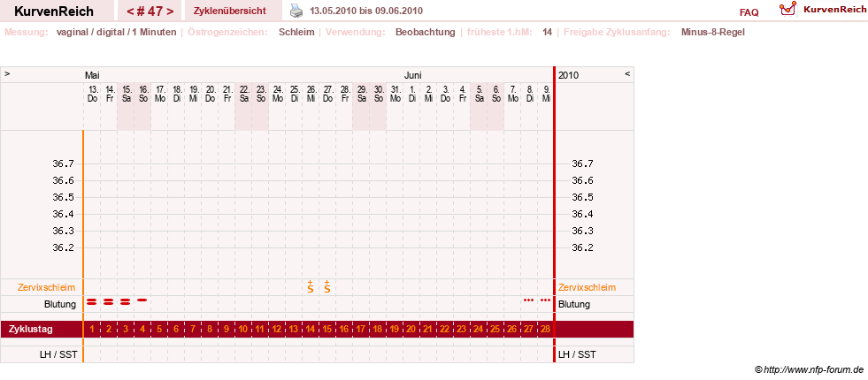The width and height of the screenshot is (868, 380).
Task: Click the Beobachtung usage value
Action: click(425, 32)
